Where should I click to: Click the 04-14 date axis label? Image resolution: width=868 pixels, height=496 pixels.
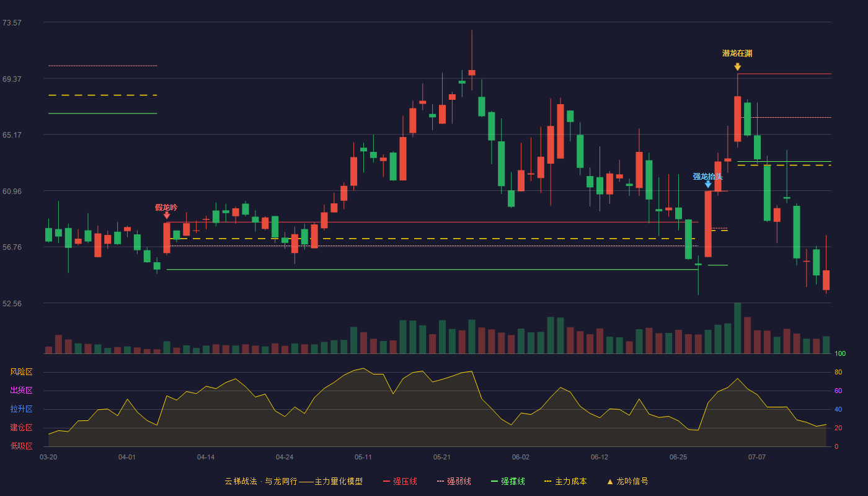[206, 457]
